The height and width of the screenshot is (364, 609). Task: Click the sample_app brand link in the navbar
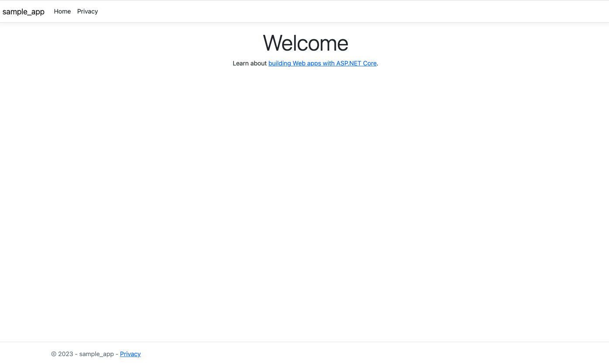24,12
